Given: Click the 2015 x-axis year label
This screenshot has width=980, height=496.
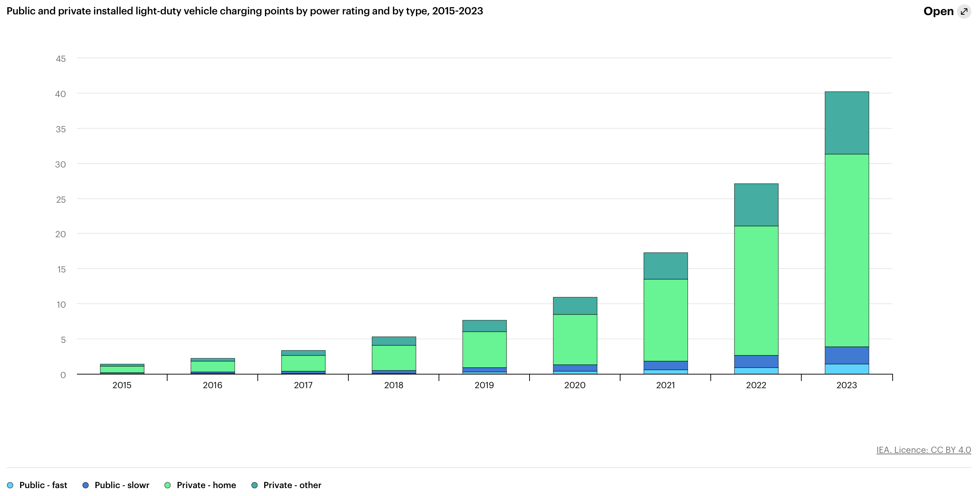Looking at the screenshot, I should pyautogui.click(x=122, y=385).
